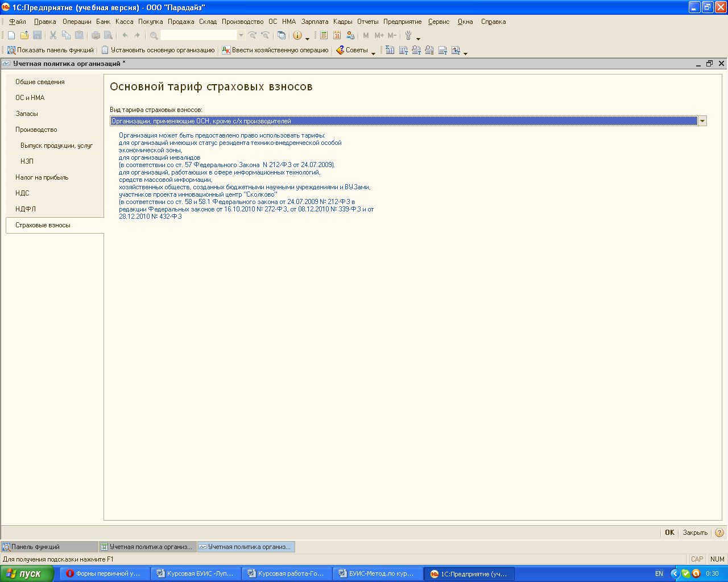Switch to Налог на прибыль tab
The width and height of the screenshot is (728, 582).
click(55, 177)
